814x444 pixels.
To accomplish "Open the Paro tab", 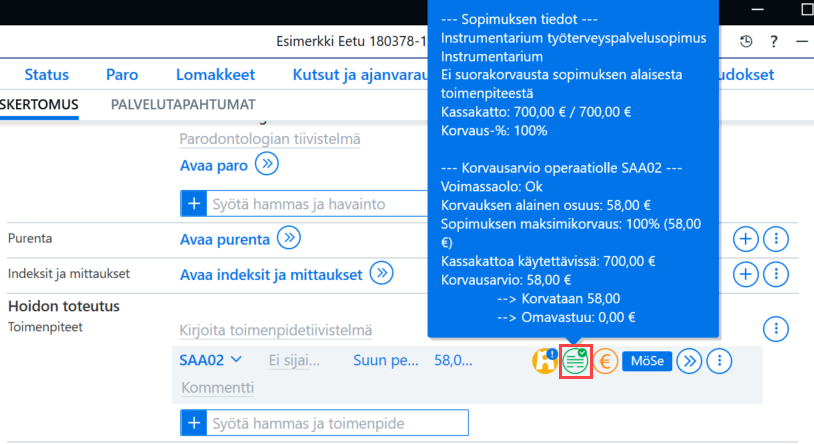I will click(122, 74).
